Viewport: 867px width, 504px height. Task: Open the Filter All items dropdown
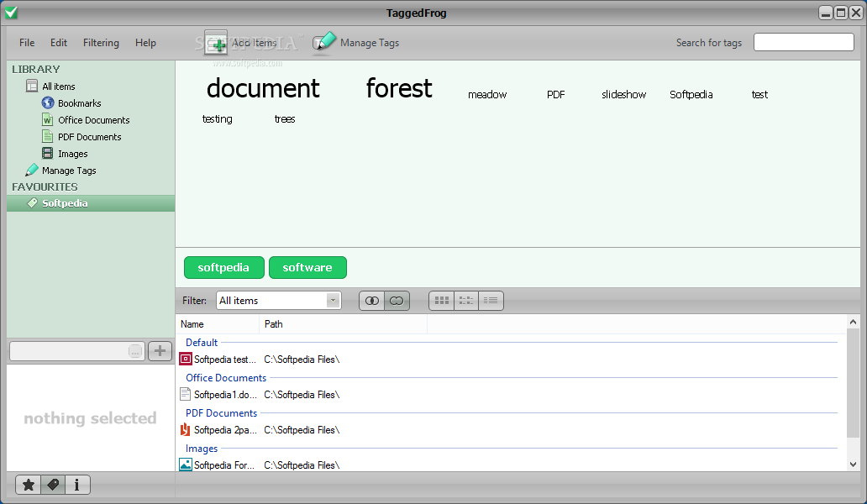(279, 301)
